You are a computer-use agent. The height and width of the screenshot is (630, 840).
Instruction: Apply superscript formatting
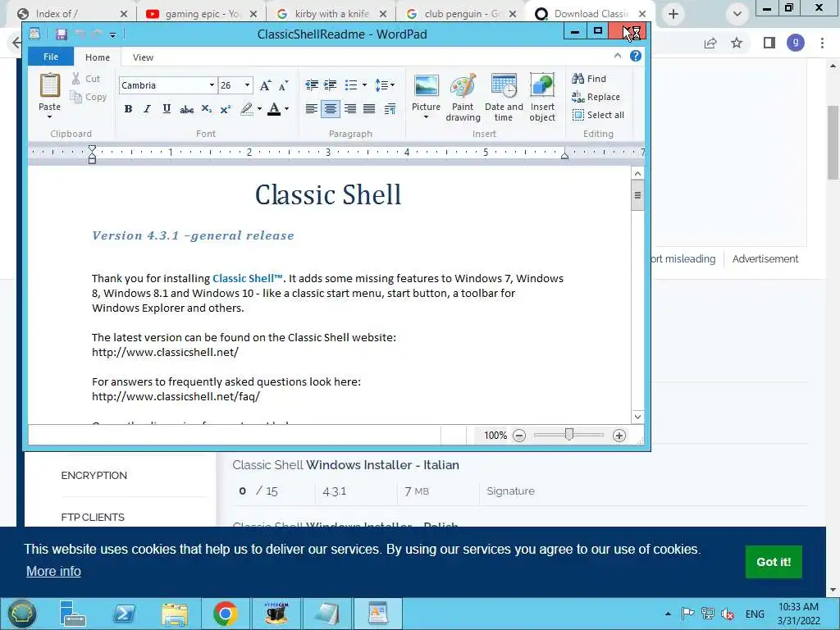[226, 109]
